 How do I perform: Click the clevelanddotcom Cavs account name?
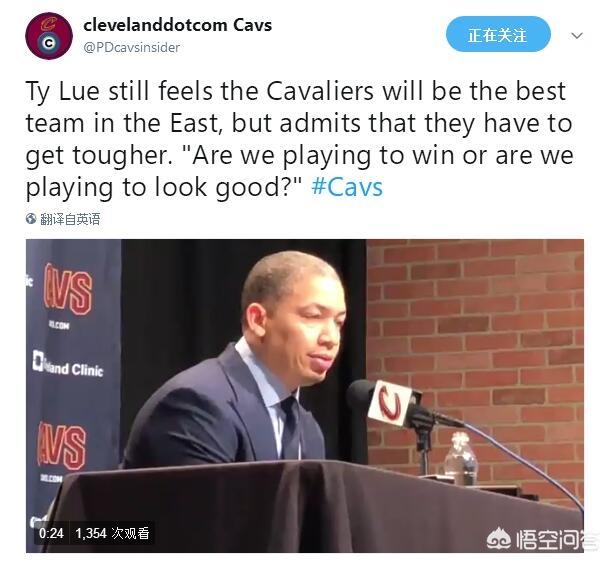[x=178, y=25]
